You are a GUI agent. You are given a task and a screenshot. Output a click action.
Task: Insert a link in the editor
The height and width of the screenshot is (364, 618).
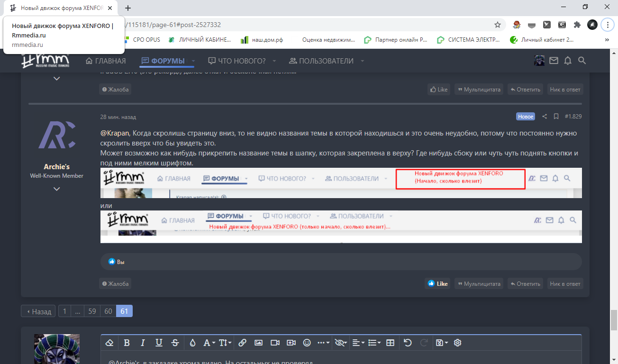(242, 343)
